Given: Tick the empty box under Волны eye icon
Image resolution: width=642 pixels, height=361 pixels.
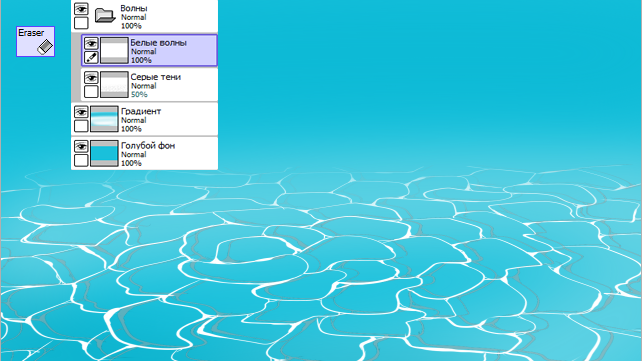Looking at the screenshot, I should point(81,23).
